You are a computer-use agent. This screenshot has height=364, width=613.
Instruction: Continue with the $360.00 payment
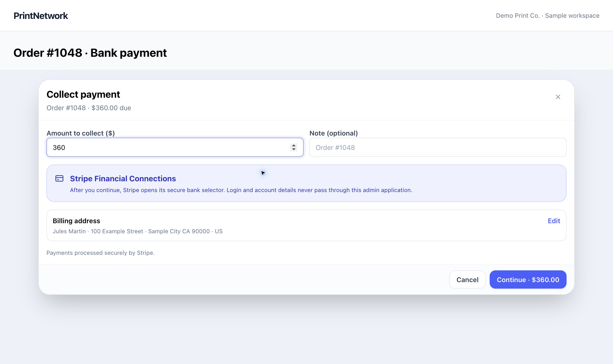click(x=528, y=279)
